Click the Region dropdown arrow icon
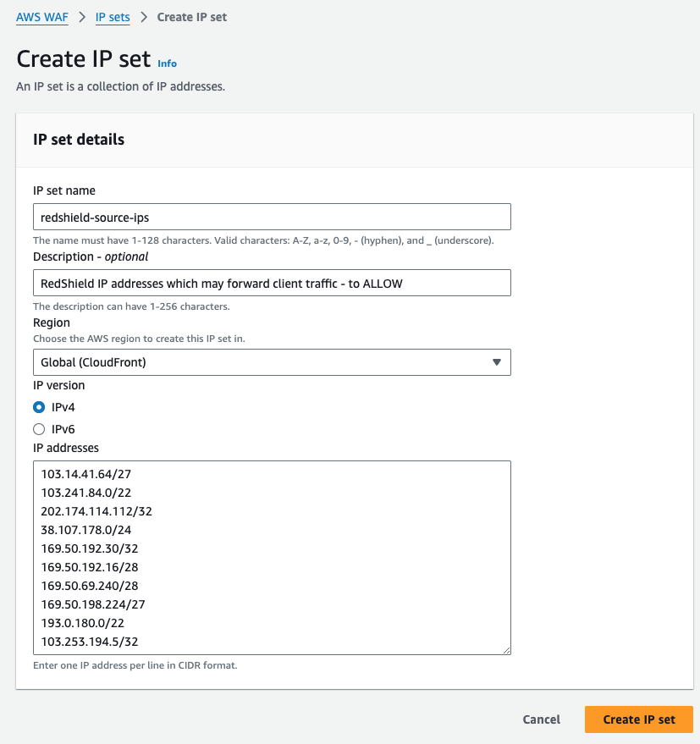The height and width of the screenshot is (744, 700). pos(497,362)
